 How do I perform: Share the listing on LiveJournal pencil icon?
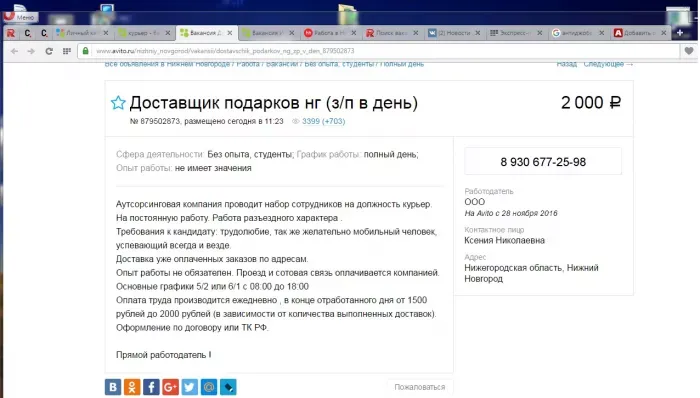(x=228, y=387)
